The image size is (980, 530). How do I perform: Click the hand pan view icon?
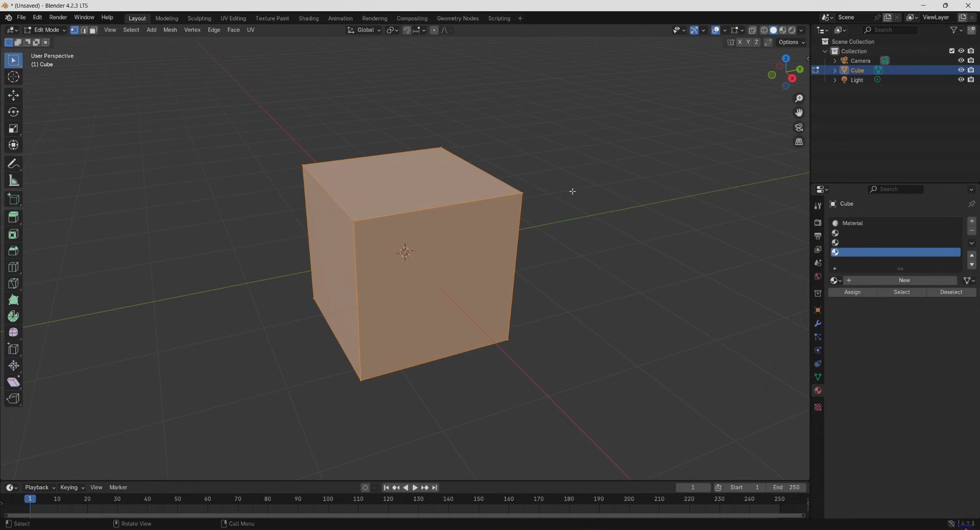(x=799, y=113)
